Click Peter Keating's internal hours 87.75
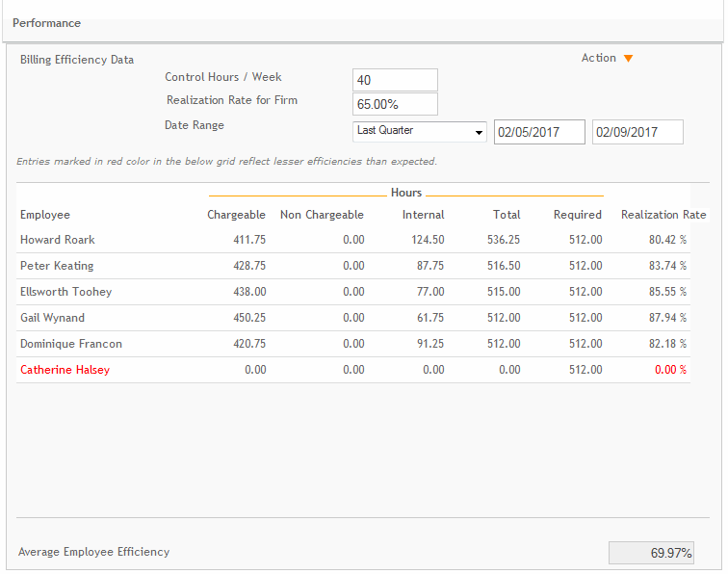 430,266
